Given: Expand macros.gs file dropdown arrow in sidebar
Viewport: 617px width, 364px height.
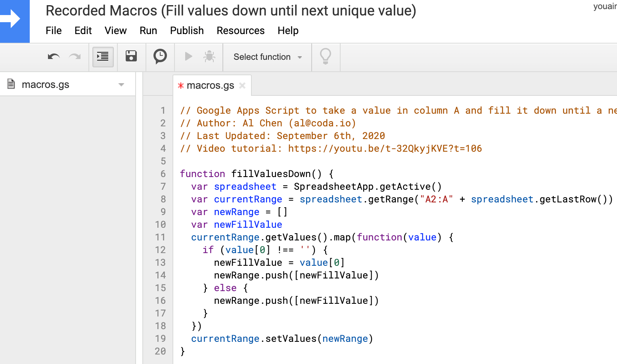Looking at the screenshot, I should pyautogui.click(x=121, y=85).
